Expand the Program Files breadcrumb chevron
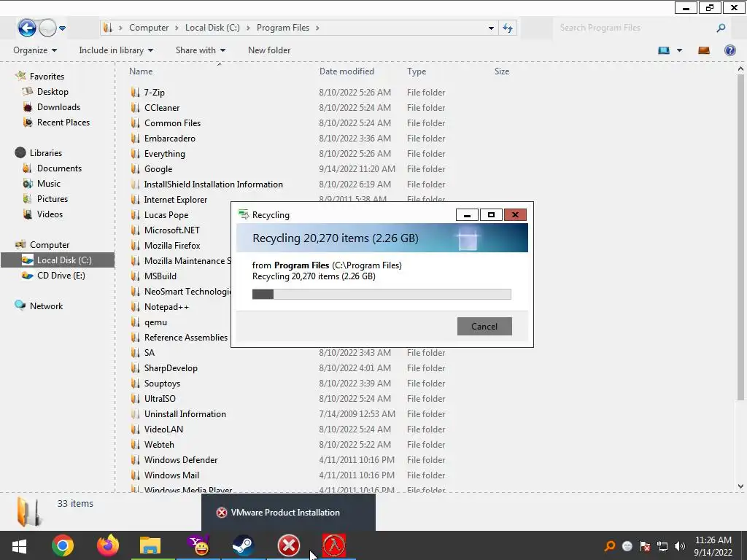This screenshot has height=560, width=747. click(317, 28)
